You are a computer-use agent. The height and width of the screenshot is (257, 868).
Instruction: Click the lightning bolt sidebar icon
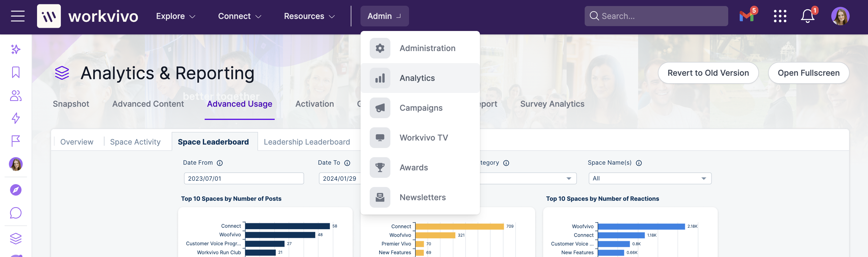(x=16, y=118)
